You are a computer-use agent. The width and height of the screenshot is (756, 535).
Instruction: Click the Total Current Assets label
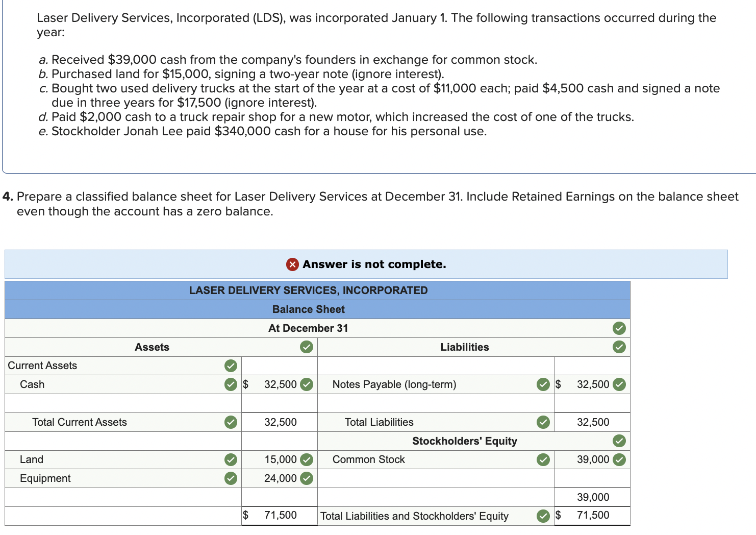(80, 422)
